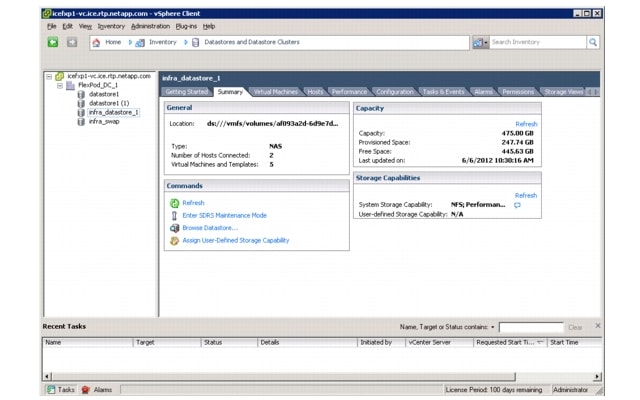Open the View menu

point(85,26)
